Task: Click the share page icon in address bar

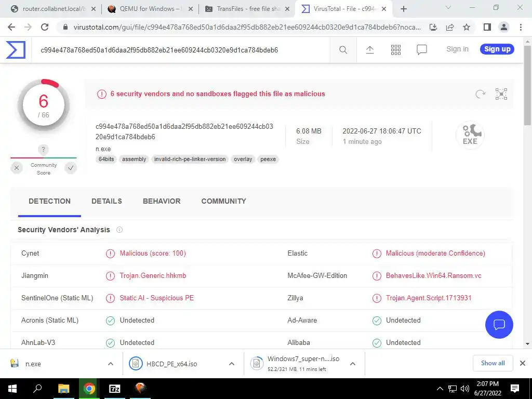Action: (x=450, y=27)
